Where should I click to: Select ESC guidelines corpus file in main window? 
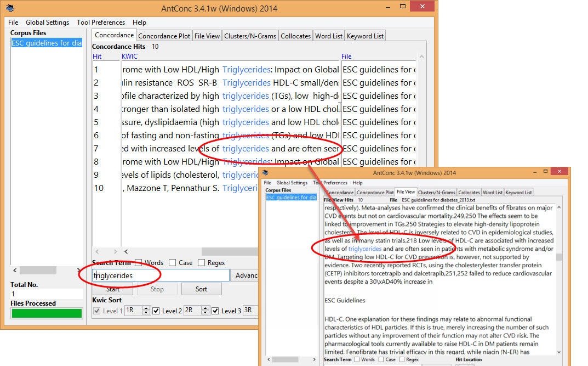[x=47, y=43]
